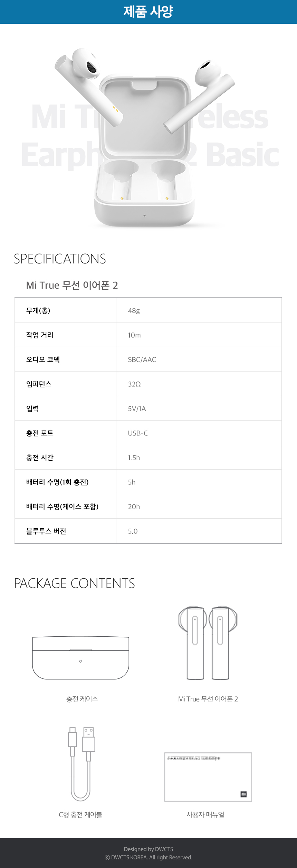Click the SPECIFICATIONS heading
Screen dimensions: 297x868
(x=60, y=259)
